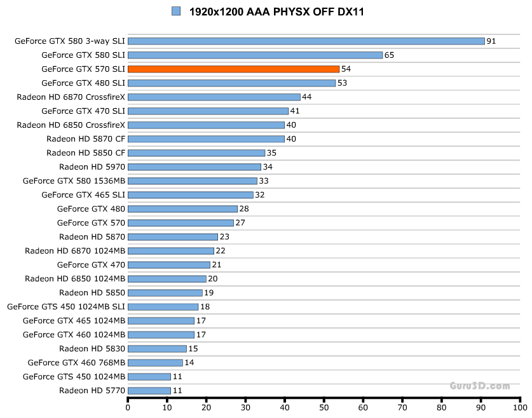Image resolution: width=532 pixels, height=418 pixels.
Task: Select the GeForce GTX 580 1536MB label
Action: click(74, 181)
